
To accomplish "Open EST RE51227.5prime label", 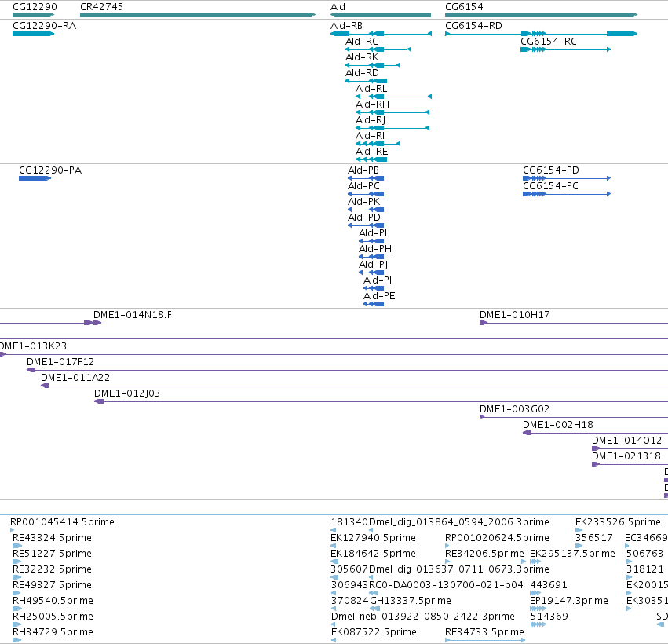I will coord(52,554).
